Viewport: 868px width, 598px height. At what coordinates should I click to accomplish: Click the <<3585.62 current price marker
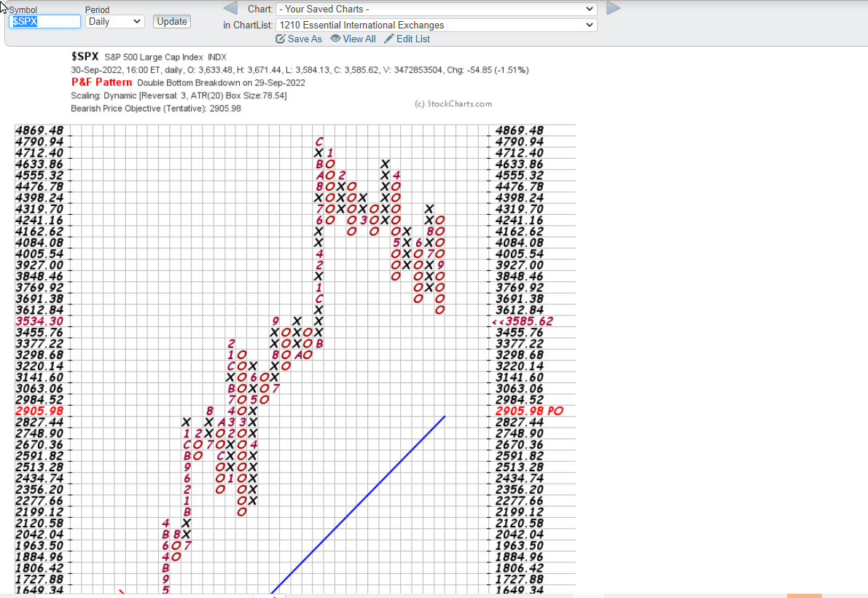[523, 321]
